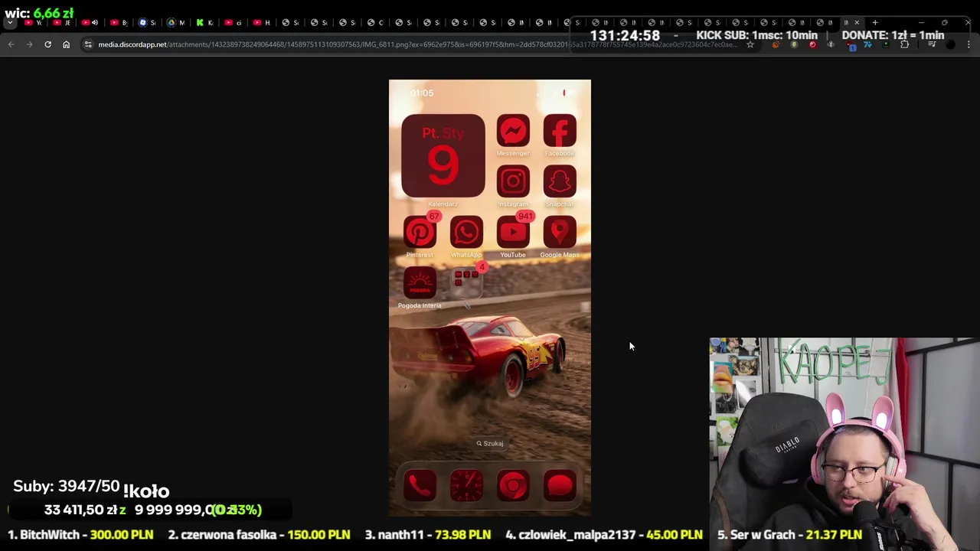This screenshot has height=551, width=980.
Task: Go back with the browser back arrow
Action: pyautogui.click(x=11, y=45)
